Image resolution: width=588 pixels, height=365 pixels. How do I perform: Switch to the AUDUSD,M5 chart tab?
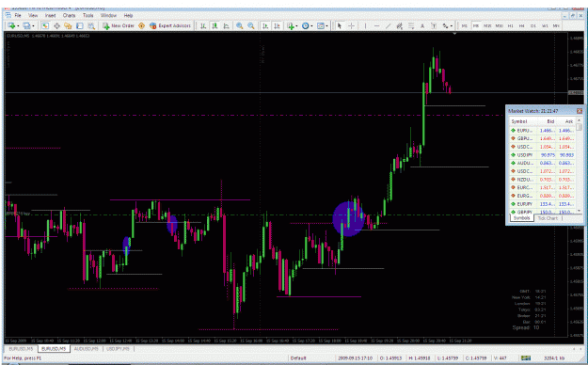click(x=86, y=349)
